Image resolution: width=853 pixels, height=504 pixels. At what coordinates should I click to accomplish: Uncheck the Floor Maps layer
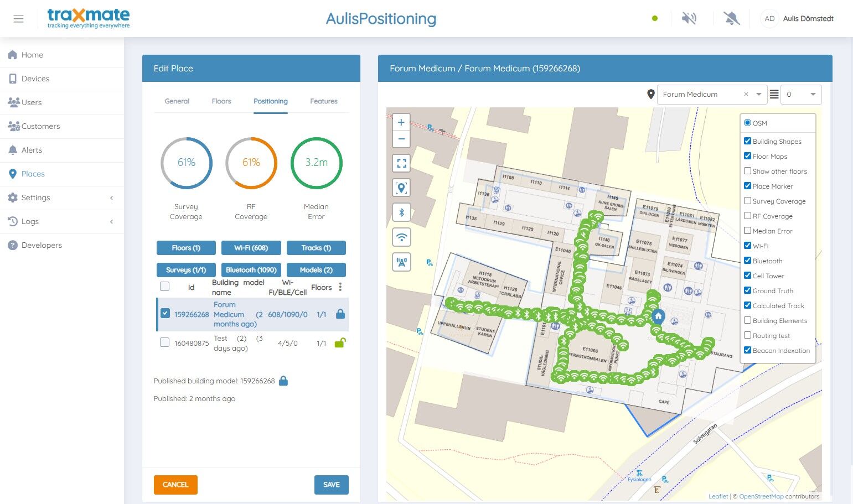pyautogui.click(x=748, y=156)
